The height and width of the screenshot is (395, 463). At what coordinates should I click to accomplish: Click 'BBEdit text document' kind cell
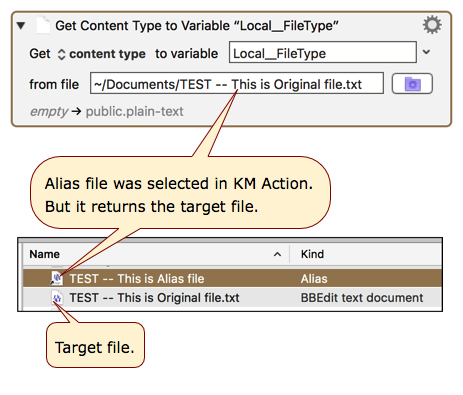point(362,298)
